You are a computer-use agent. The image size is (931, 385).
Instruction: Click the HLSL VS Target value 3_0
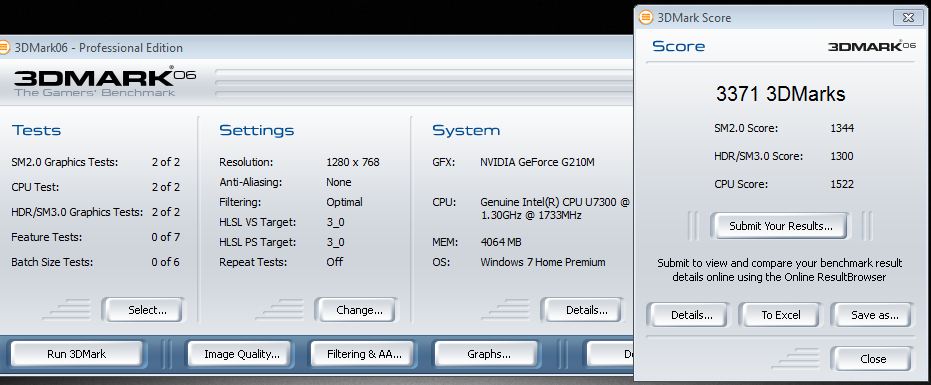pyautogui.click(x=335, y=222)
